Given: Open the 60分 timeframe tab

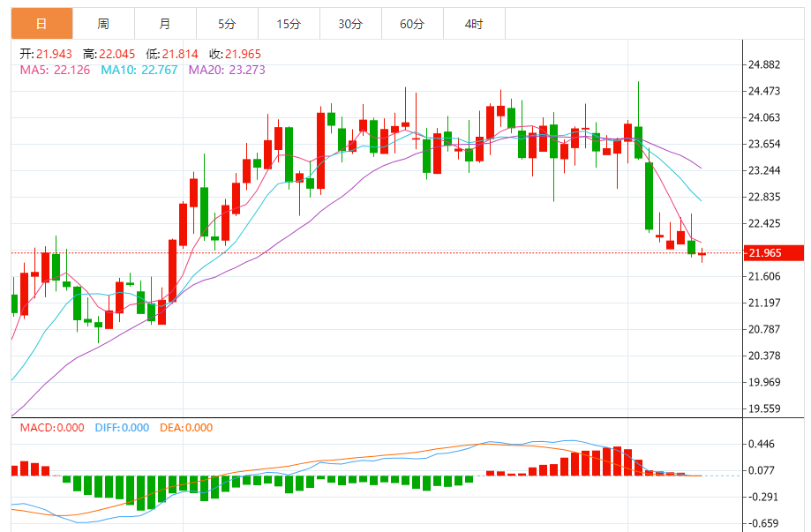Looking at the screenshot, I should click(412, 24).
